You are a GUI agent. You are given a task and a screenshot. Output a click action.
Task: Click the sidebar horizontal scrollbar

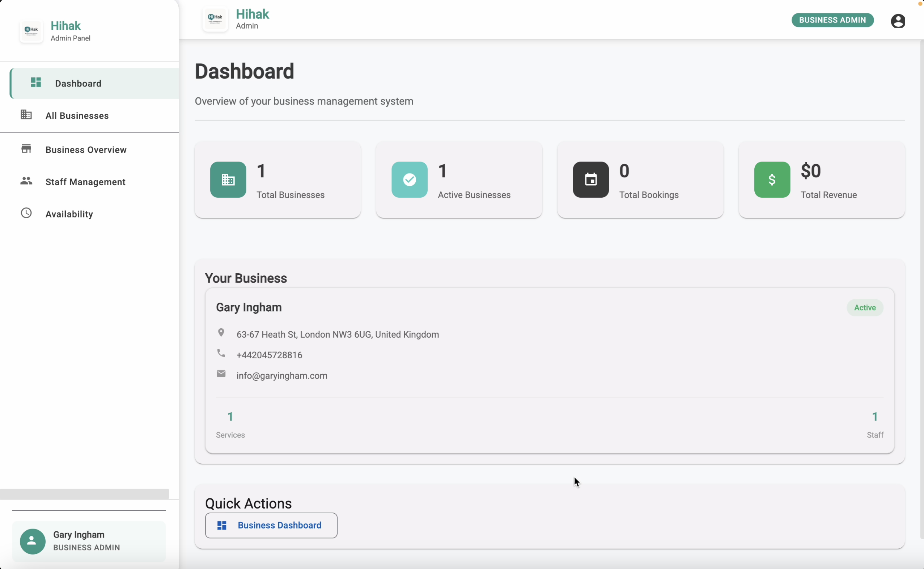click(84, 494)
